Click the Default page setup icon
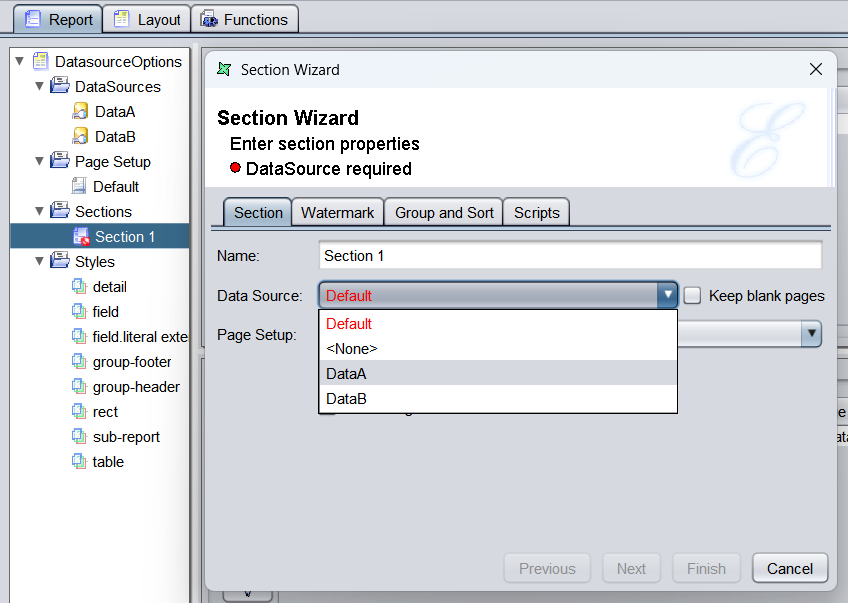 click(79, 187)
